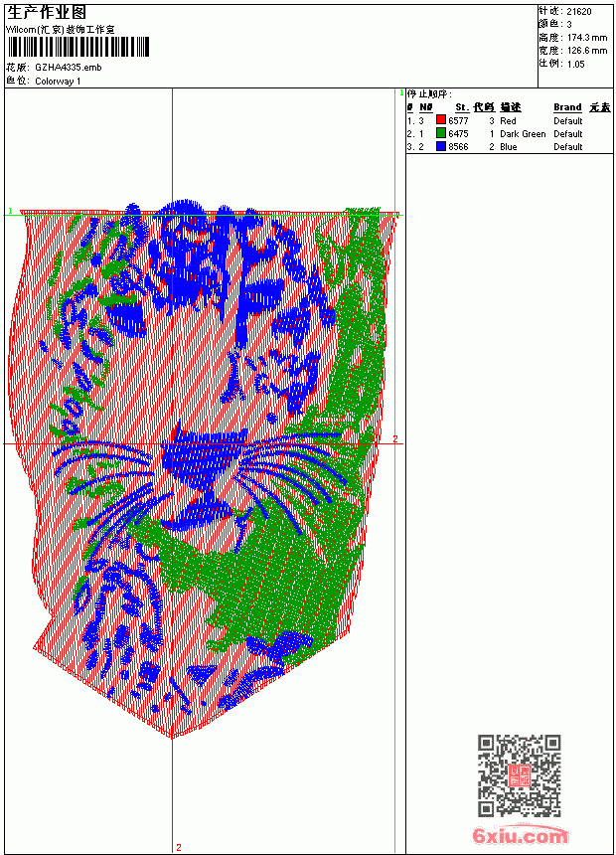The width and height of the screenshot is (616, 855).
Task: Click the red color swatch for thread 6577
Action: (441, 120)
